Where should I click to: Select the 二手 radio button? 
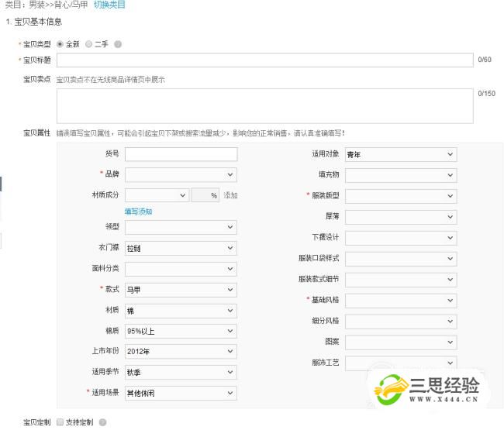[x=88, y=44]
